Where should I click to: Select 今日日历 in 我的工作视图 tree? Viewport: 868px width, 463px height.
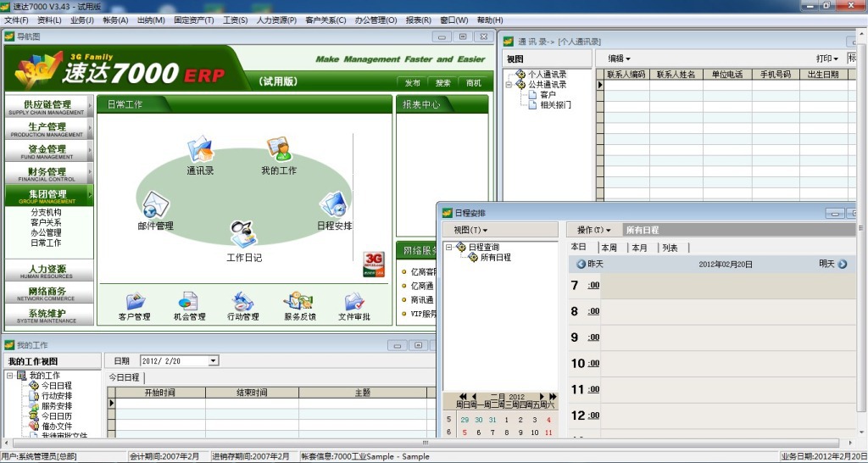coord(57,416)
